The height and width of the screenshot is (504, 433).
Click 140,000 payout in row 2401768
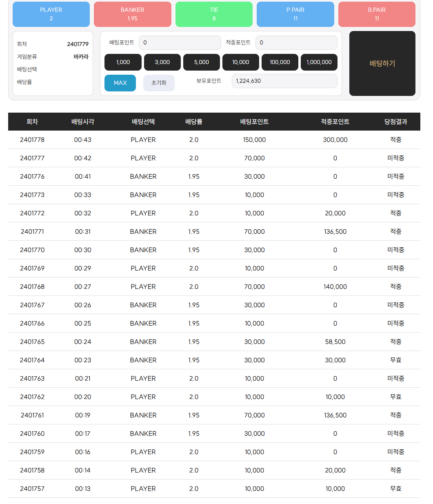pos(335,286)
